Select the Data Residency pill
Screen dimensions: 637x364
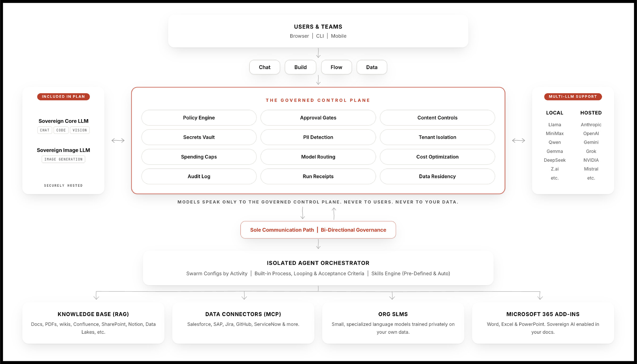(437, 176)
